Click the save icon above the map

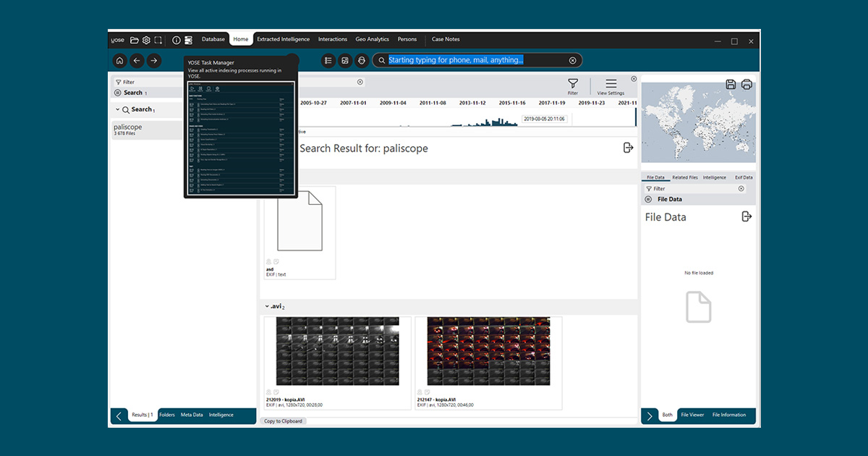(731, 85)
